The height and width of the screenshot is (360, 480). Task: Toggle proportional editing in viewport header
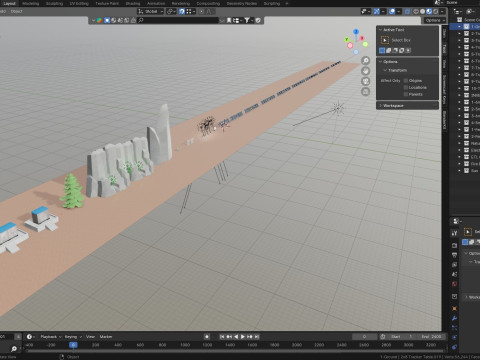point(202,11)
